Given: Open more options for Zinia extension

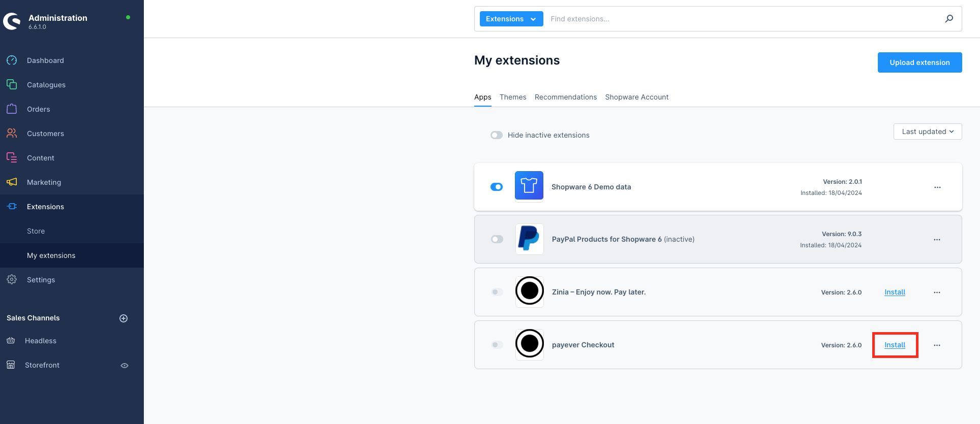Looking at the screenshot, I should click(x=937, y=292).
